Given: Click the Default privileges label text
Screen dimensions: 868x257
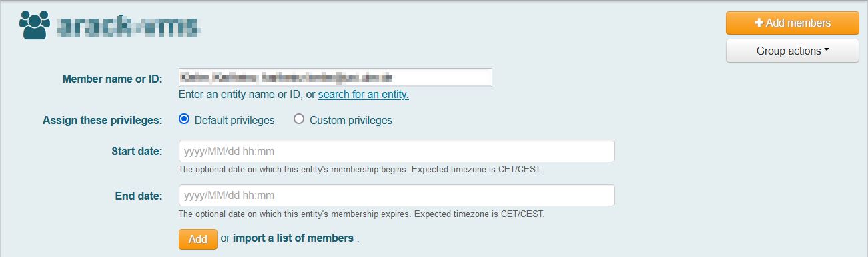Looking at the screenshot, I should click(x=234, y=121).
